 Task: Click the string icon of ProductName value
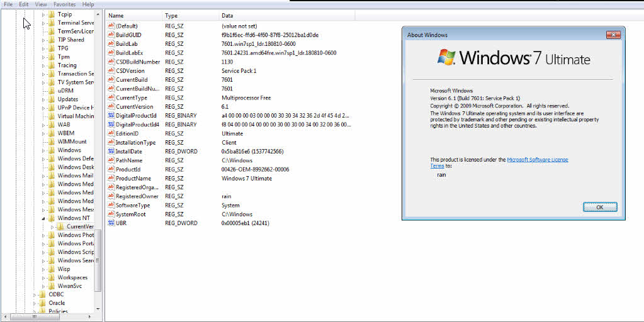(x=111, y=179)
